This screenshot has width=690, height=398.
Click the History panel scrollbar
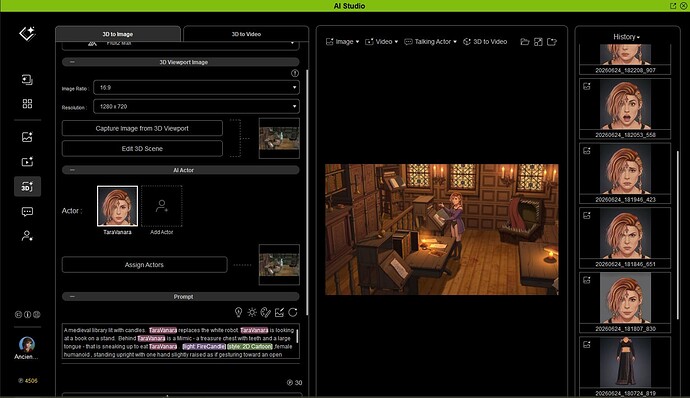[677, 234]
